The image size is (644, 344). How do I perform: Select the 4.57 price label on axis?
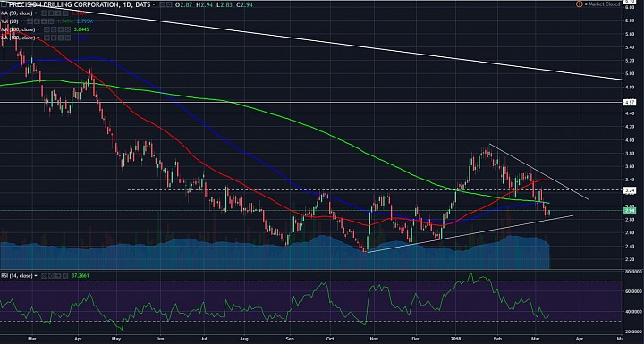pos(631,102)
